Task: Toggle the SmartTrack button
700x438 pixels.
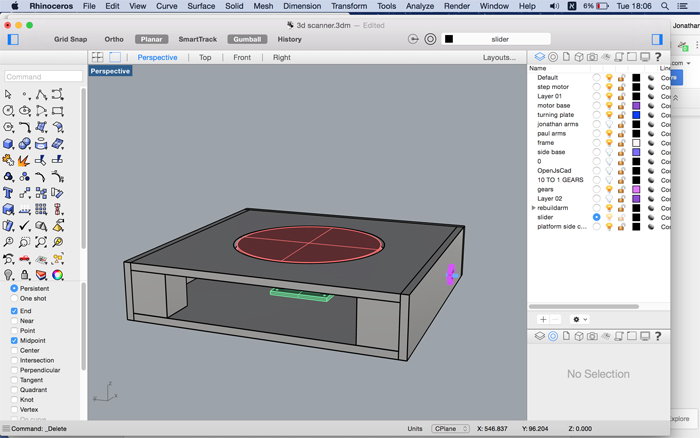Action: tap(197, 39)
